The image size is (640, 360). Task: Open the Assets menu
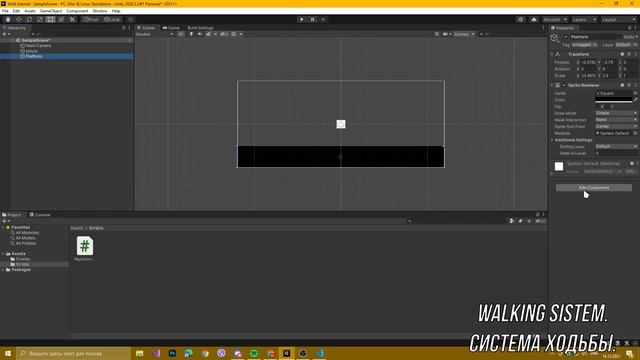point(30,11)
